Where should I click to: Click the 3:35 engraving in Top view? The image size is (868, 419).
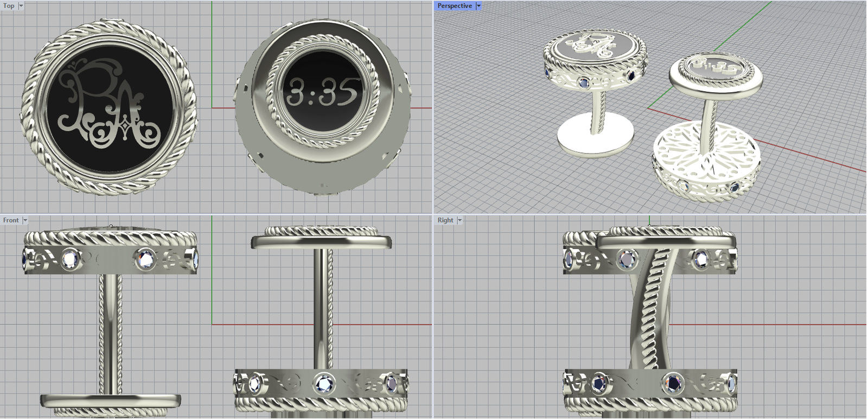pos(322,92)
